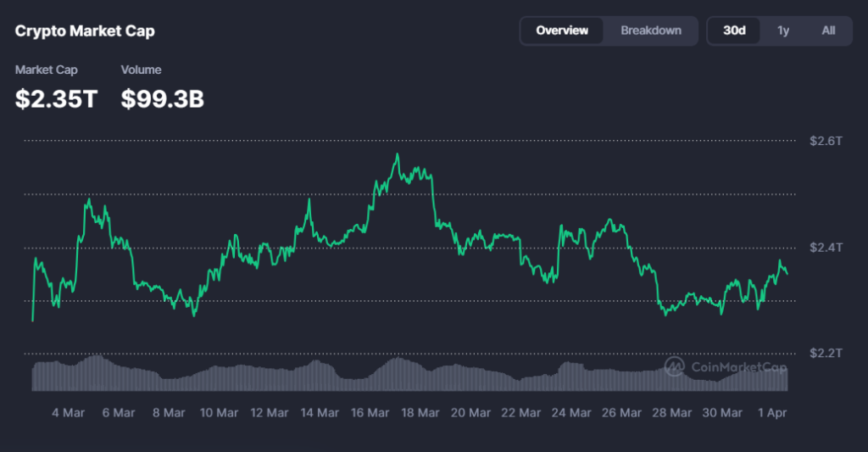The width and height of the screenshot is (868, 452).
Task: Click the $99.3B volume value
Action: point(162,98)
